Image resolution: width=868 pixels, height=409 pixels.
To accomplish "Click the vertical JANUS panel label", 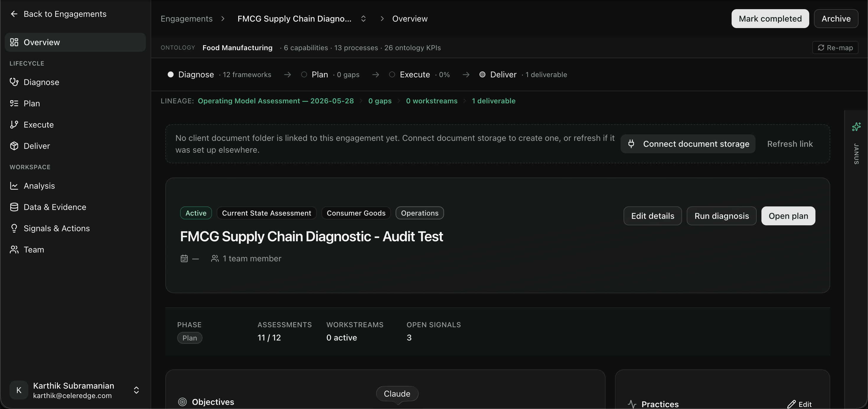I will click(856, 154).
